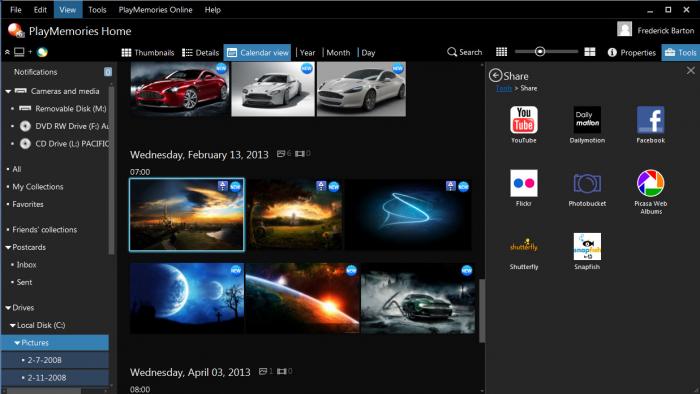Select the 2-7-2008 folder
Viewport: 700px width, 394px height.
pyautogui.click(x=54, y=360)
